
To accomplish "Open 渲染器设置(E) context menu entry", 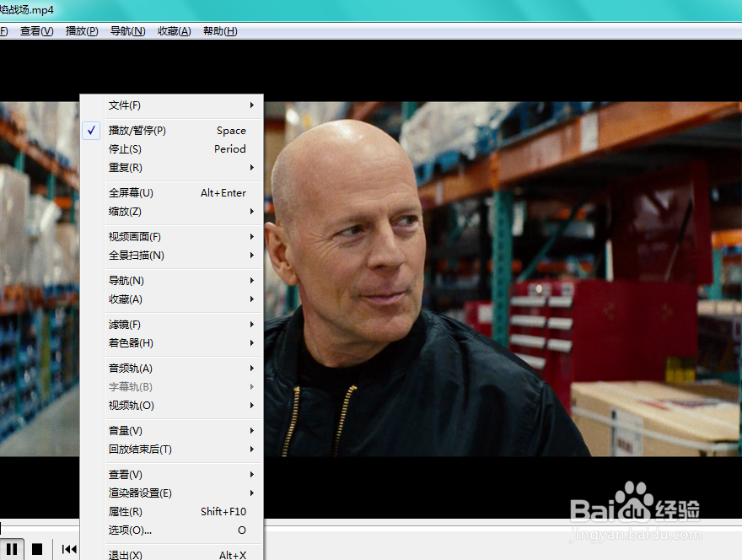I will [x=171, y=493].
